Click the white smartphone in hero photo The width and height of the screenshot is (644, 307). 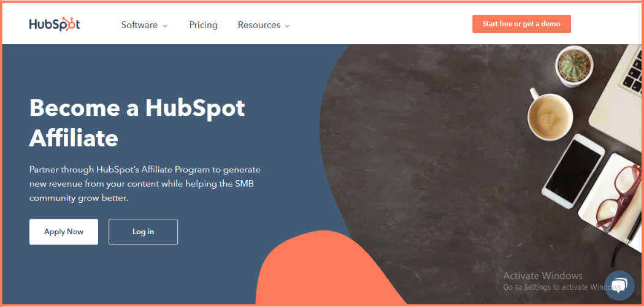pos(573,171)
